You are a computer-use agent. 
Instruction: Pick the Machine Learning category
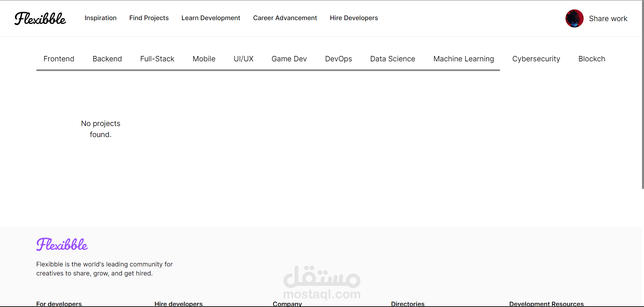tap(464, 59)
